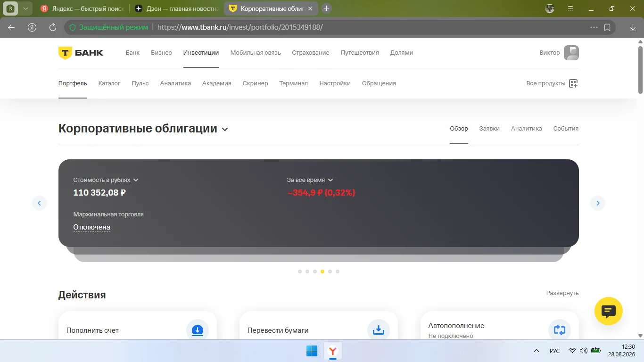644x362 pixels.
Task: Expand the Стоимость в рублях dropdown
Action: point(106,180)
